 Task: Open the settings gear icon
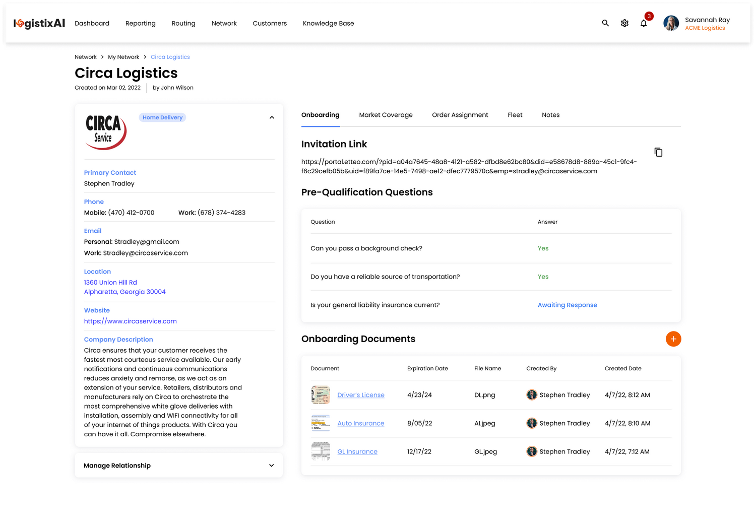(624, 23)
